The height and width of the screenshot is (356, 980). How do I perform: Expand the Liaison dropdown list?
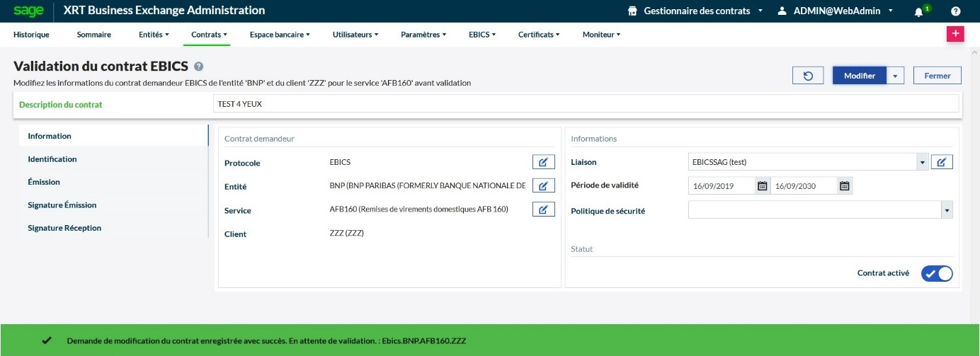922,163
